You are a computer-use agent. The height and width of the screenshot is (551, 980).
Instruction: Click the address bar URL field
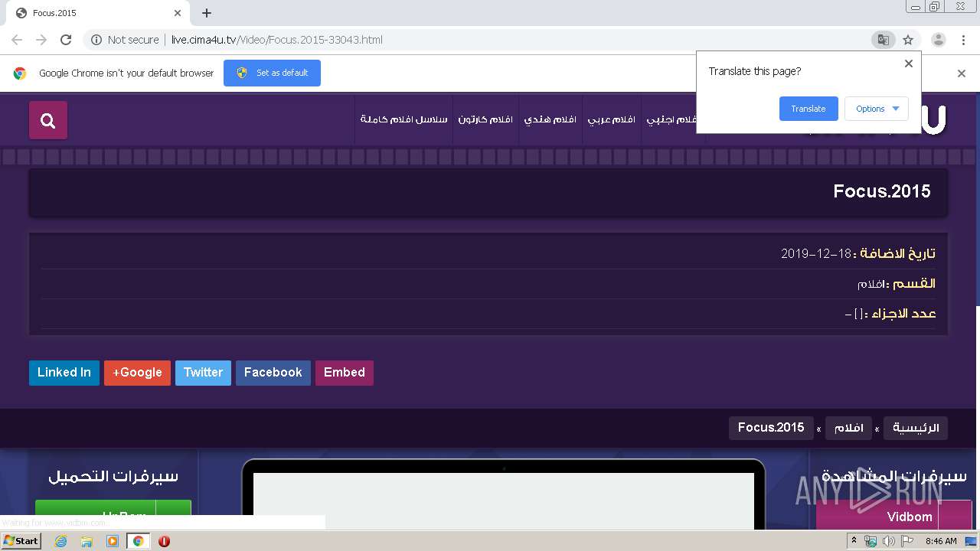tap(475, 40)
